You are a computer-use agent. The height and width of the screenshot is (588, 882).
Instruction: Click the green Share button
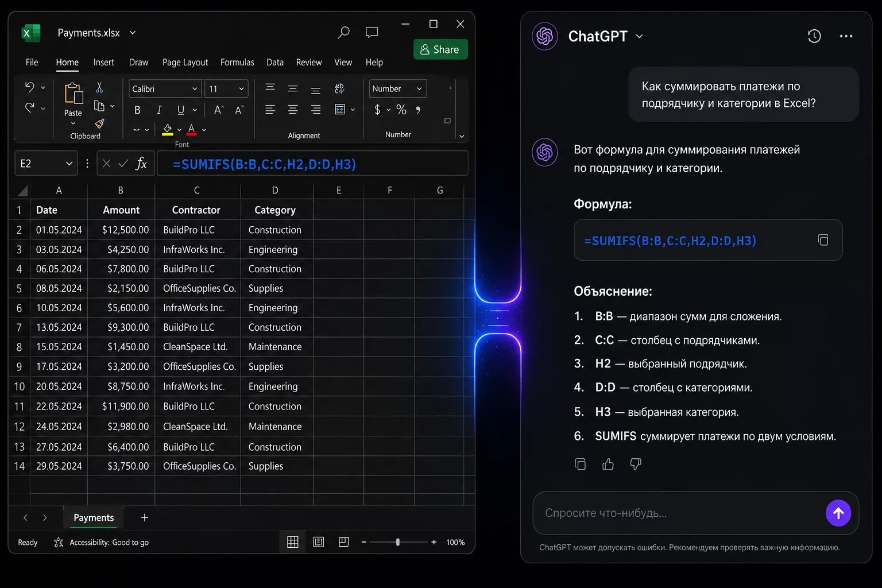tap(440, 49)
